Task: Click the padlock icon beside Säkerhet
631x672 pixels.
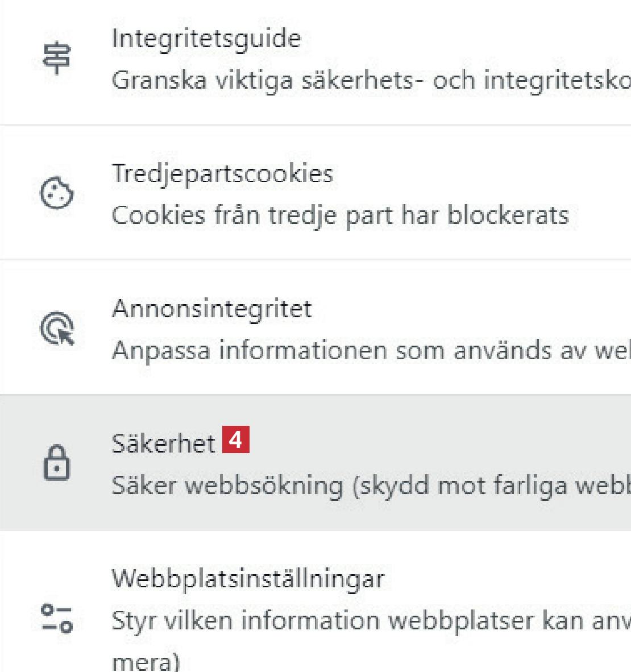Action: tap(57, 463)
